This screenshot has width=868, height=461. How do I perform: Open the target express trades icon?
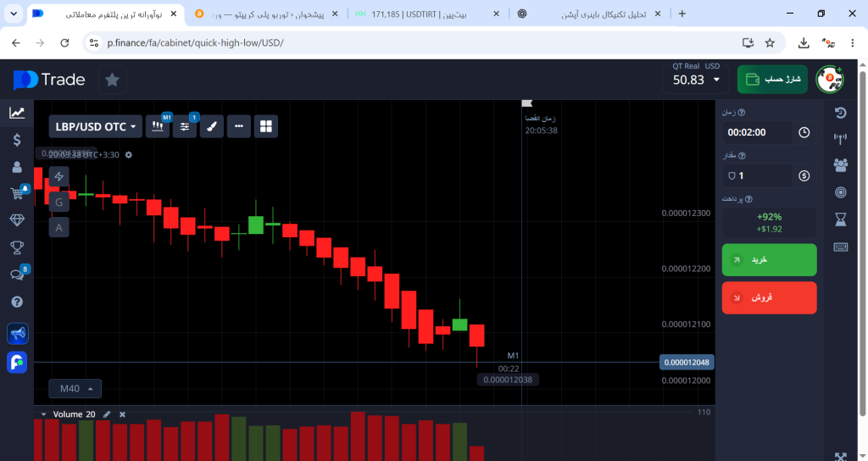pos(840,192)
